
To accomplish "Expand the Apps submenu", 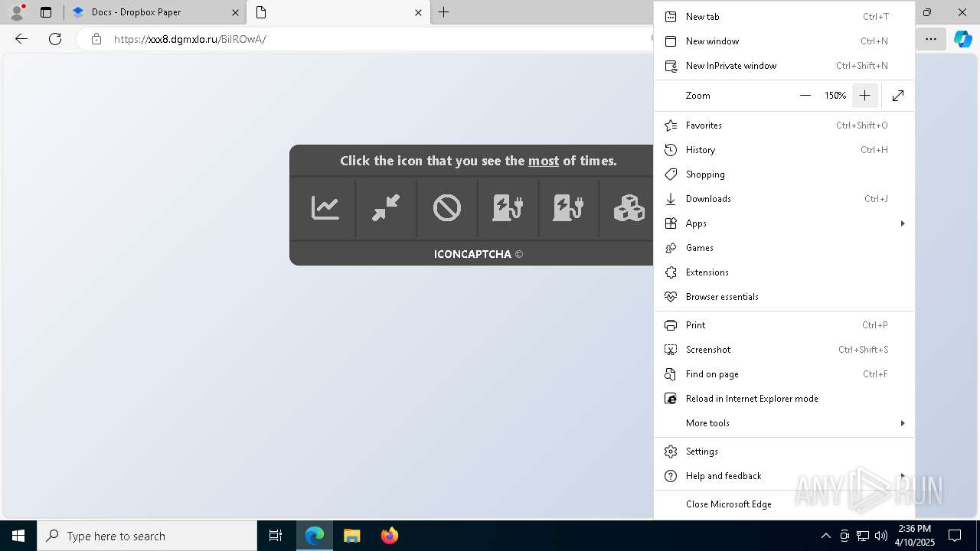I will (x=784, y=223).
